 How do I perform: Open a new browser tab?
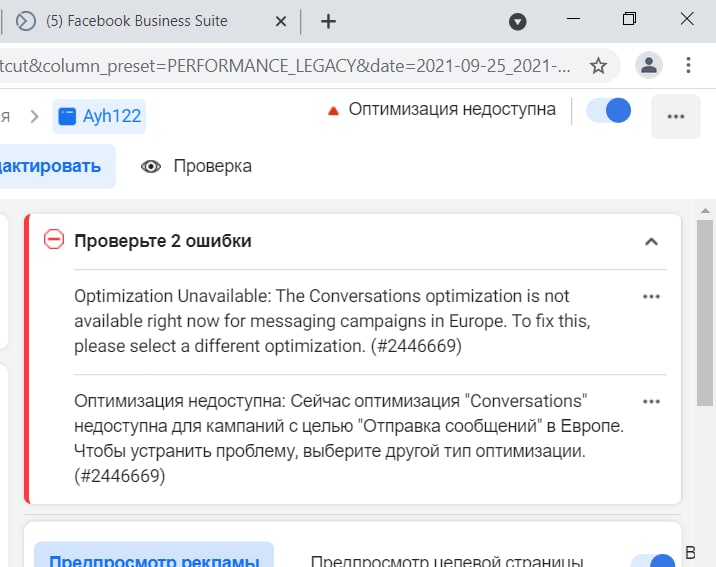tap(328, 21)
